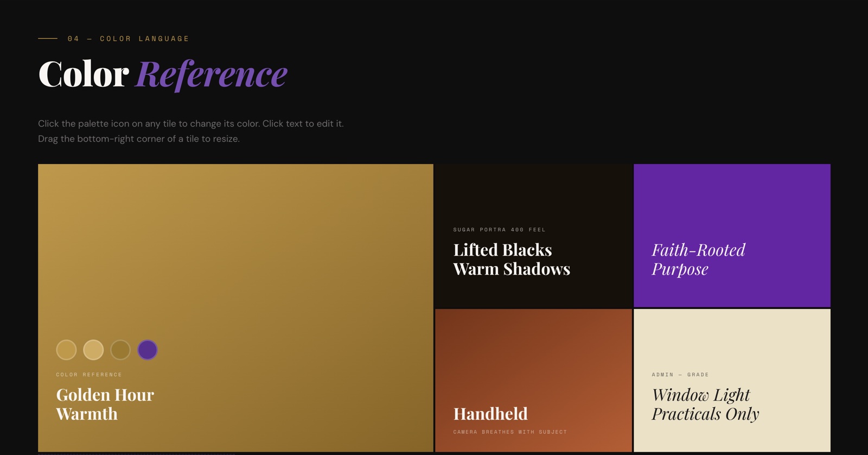
Task: Click the 'Golden Hour Warmth' title text
Action: point(105,404)
